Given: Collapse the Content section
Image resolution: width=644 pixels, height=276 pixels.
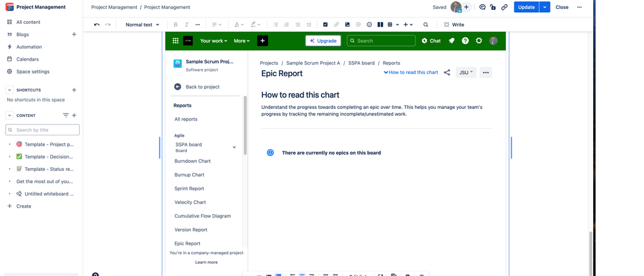Looking at the screenshot, I should click(10, 115).
